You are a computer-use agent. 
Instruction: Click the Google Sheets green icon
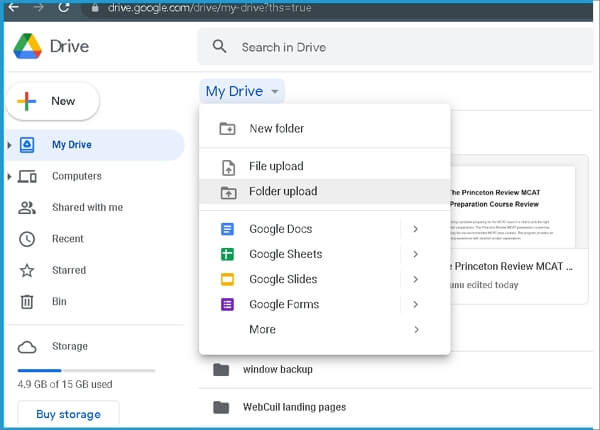click(x=227, y=254)
